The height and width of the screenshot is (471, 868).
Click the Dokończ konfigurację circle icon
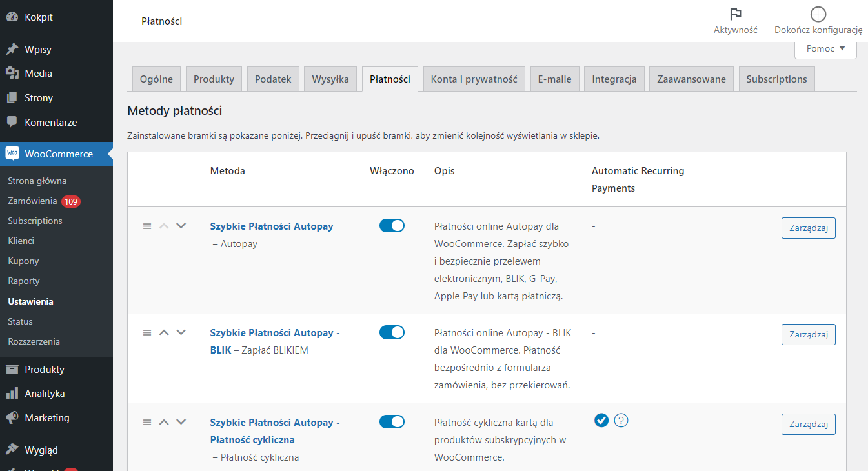(818, 14)
